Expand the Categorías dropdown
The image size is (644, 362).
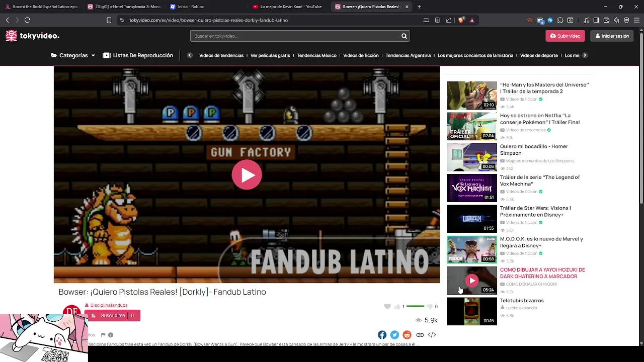click(73, 55)
